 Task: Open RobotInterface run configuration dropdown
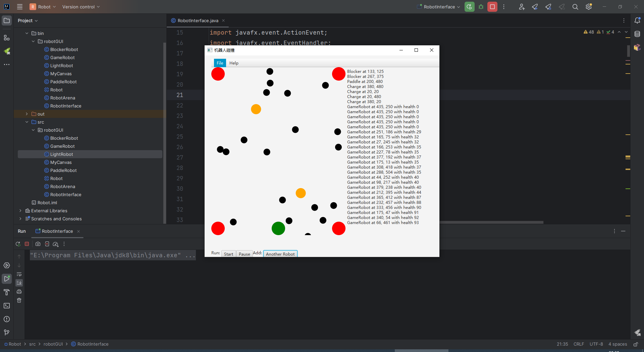pos(438,7)
